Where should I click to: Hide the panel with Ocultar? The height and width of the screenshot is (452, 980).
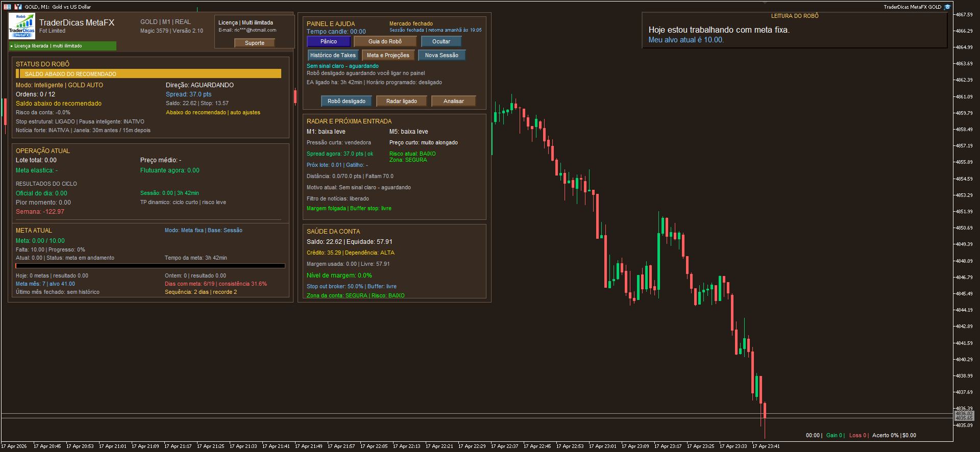441,41
